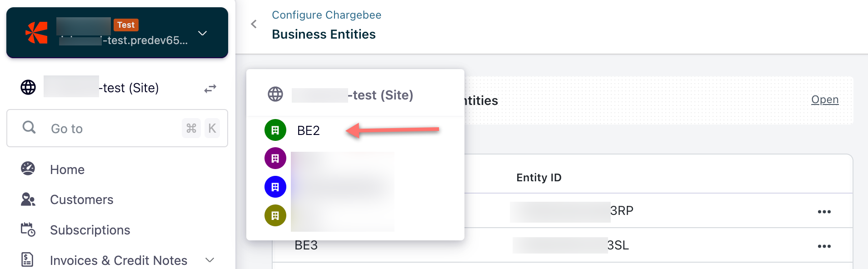Open Home from the sidebar
868x269 pixels.
point(67,169)
